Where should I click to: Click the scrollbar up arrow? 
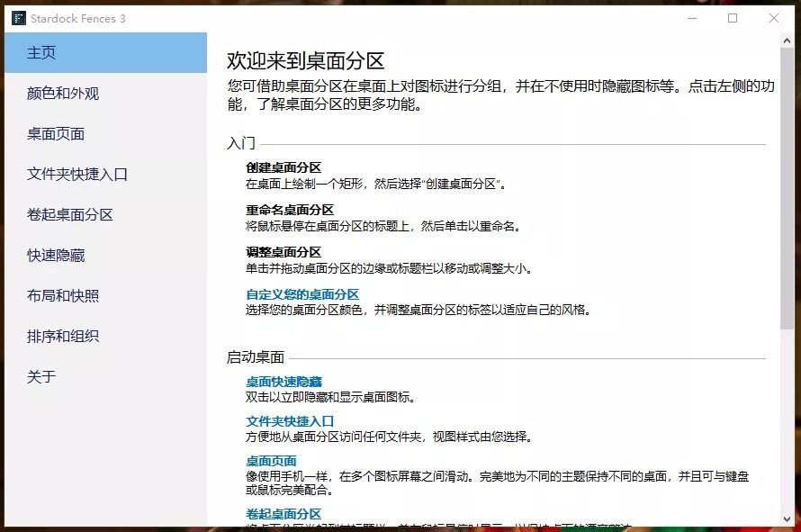[x=788, y=41]
